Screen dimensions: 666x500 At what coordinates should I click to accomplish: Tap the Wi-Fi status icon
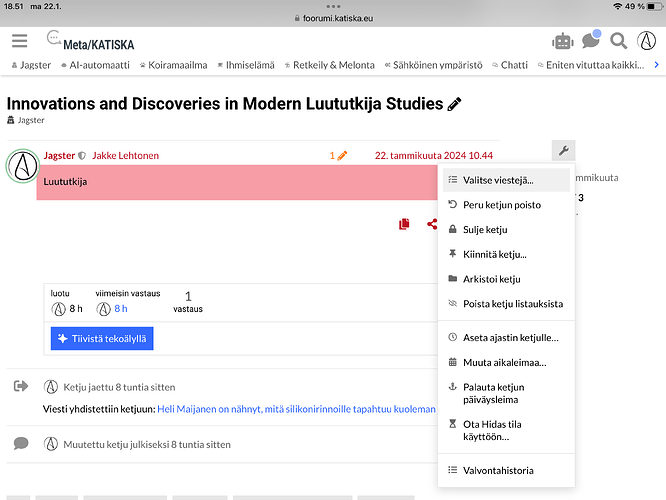pos(617,6)
